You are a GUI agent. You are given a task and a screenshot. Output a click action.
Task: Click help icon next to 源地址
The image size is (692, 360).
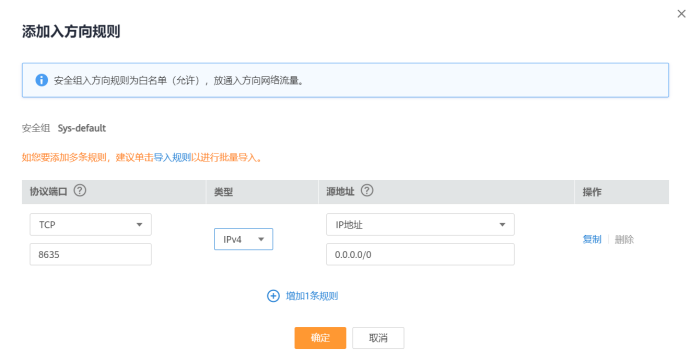coord(367,191)
